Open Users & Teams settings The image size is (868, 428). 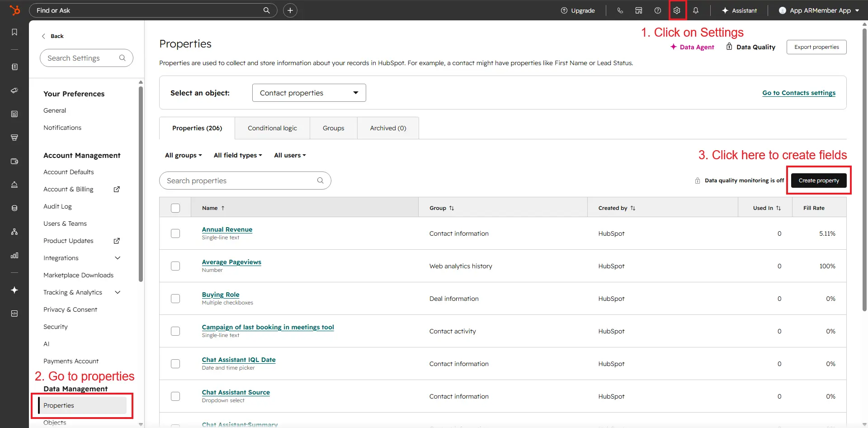pos(65,224)
